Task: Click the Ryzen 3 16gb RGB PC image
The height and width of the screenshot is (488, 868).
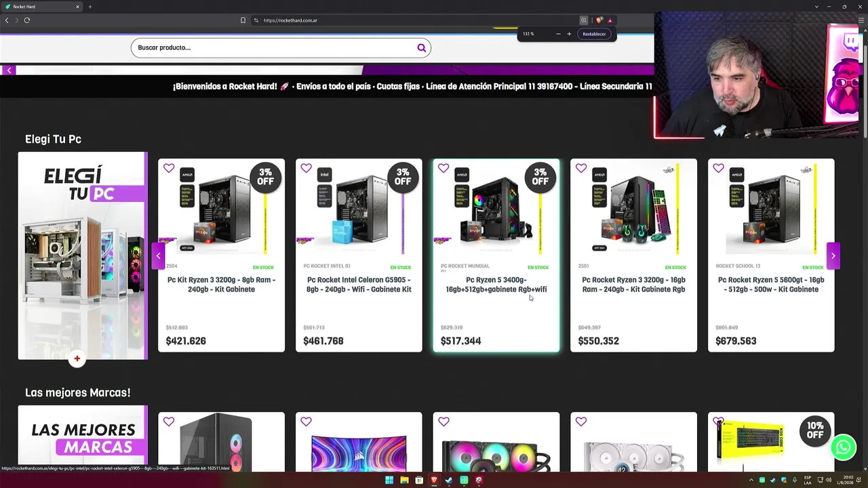Action: [x=633, y=209]
